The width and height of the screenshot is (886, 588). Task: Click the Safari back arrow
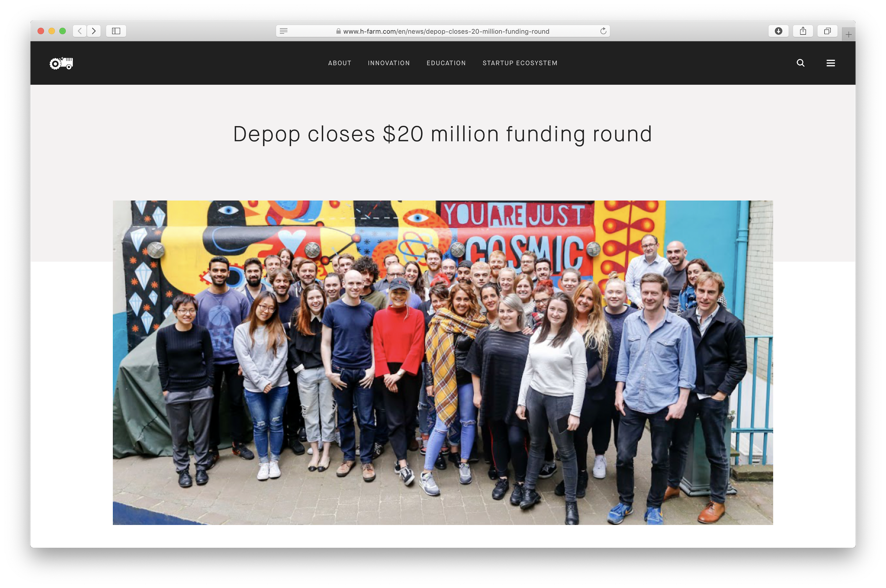80,31
